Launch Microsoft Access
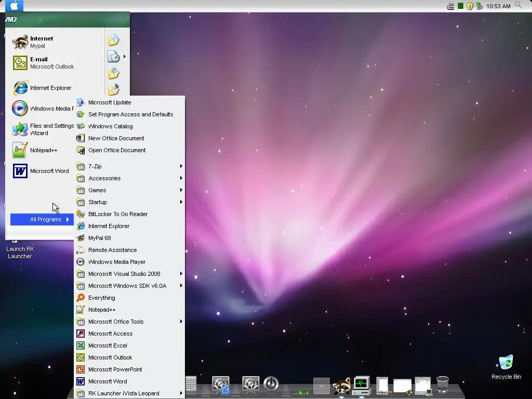This screenshot has width=532, height=399. pyautogui.click(x=129, y=334)
